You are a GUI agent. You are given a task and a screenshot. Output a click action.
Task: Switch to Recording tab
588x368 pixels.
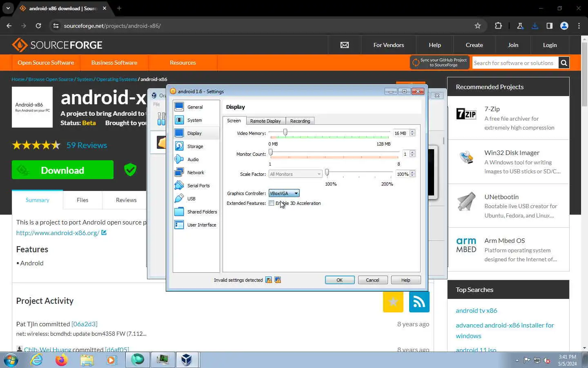click(300, 121)
